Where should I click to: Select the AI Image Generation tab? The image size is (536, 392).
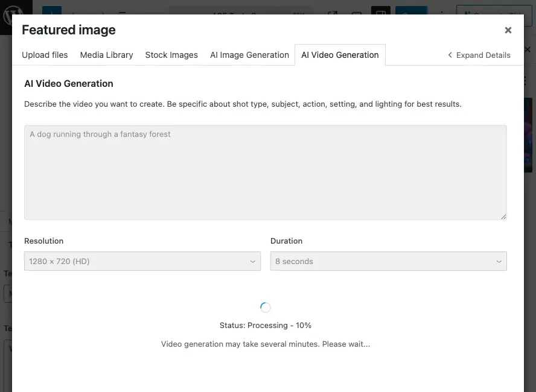tap(249, 55)
